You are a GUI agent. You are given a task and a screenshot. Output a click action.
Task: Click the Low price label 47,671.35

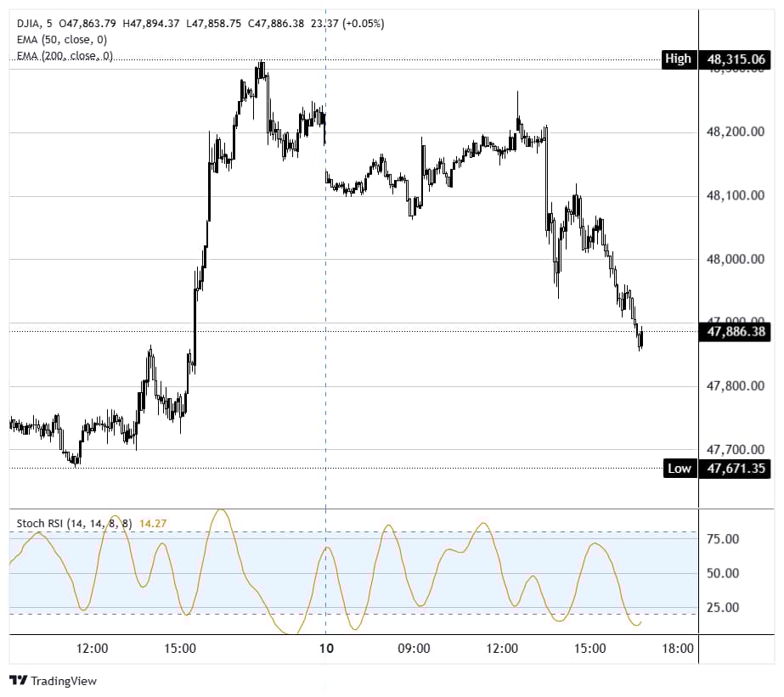pos(735,468)
